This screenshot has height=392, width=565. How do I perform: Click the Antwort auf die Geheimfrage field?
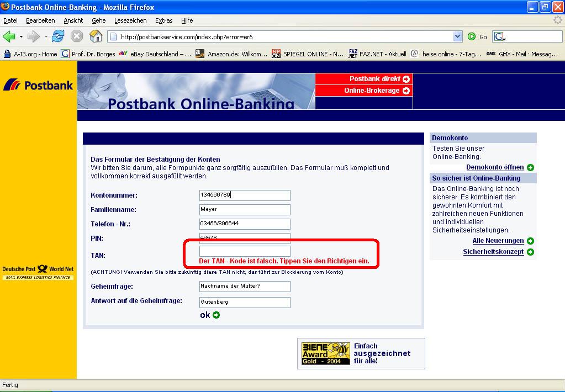point(245,303)
